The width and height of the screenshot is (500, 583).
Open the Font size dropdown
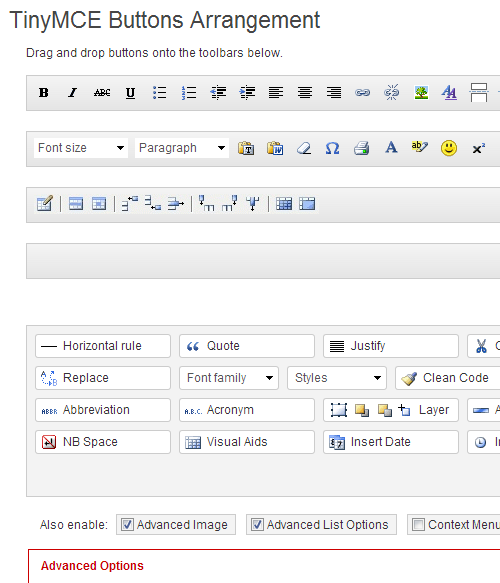81,148
